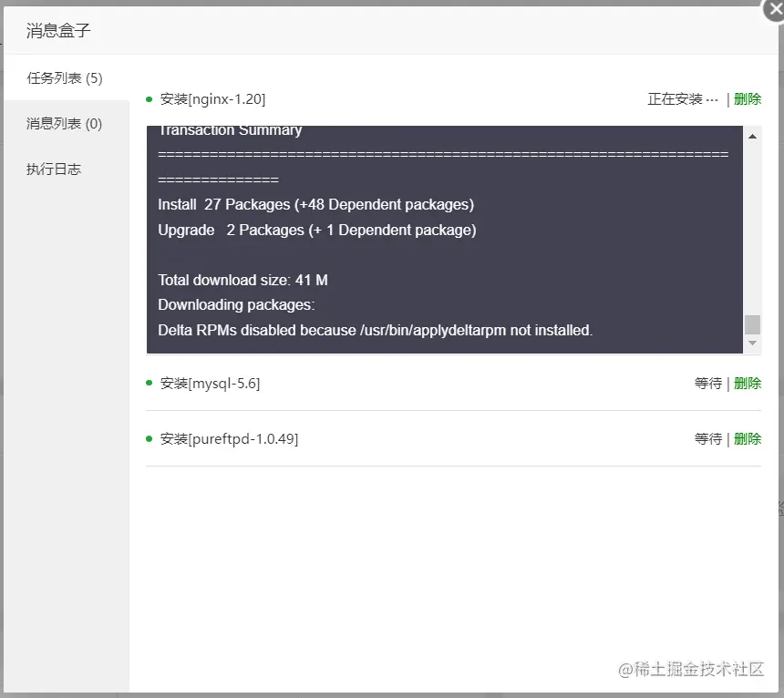Open the 任务列表 (5) tab
The width and height of the screenshot is (784, 698).
[65, 78]
